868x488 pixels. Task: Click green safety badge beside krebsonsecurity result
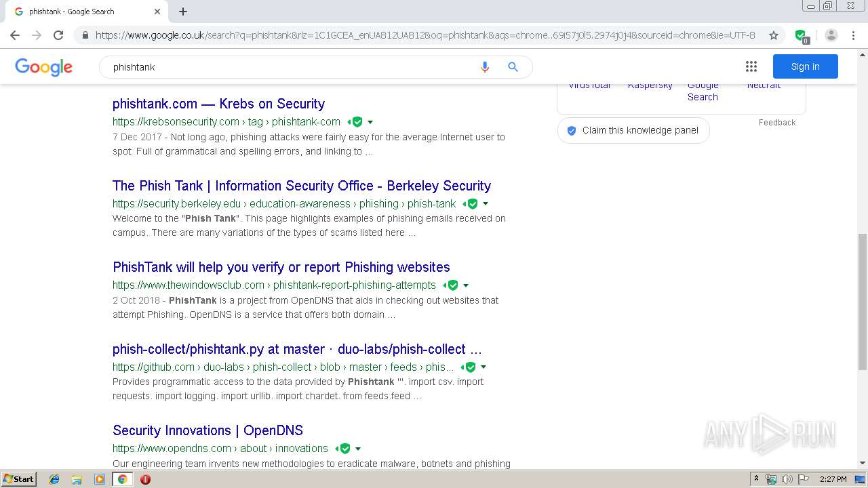point(357,122)
